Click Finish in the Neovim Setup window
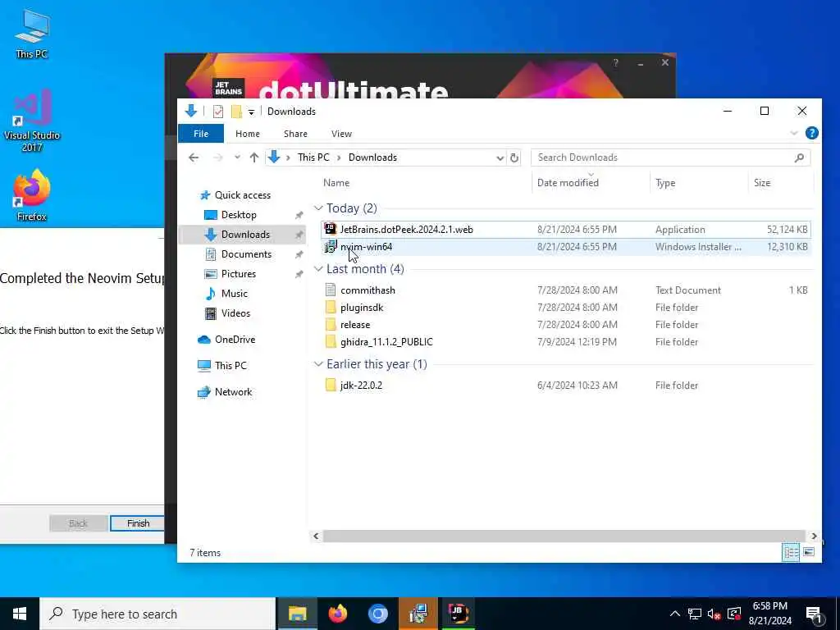Viewport: 840px width, 630px height. click(x=138, y=523)
